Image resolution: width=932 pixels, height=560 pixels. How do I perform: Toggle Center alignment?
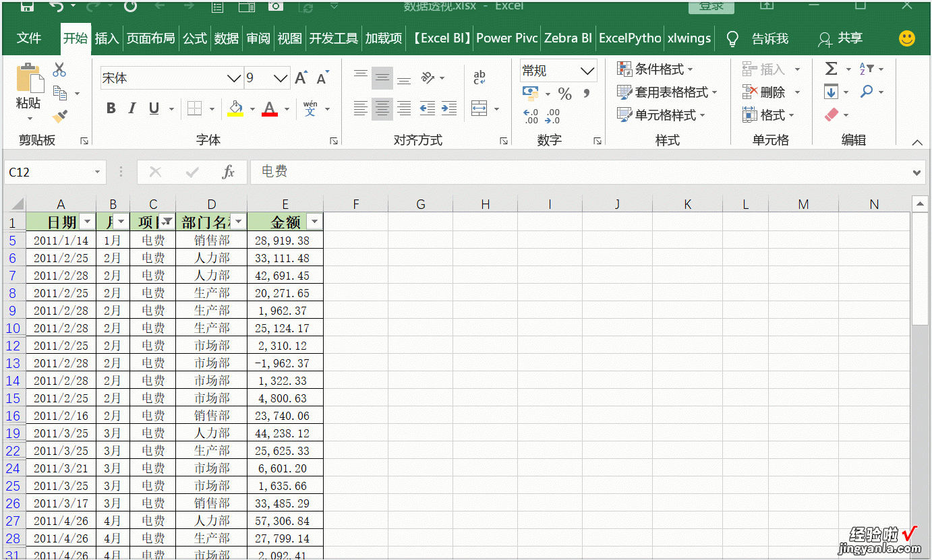coord(382,108)
